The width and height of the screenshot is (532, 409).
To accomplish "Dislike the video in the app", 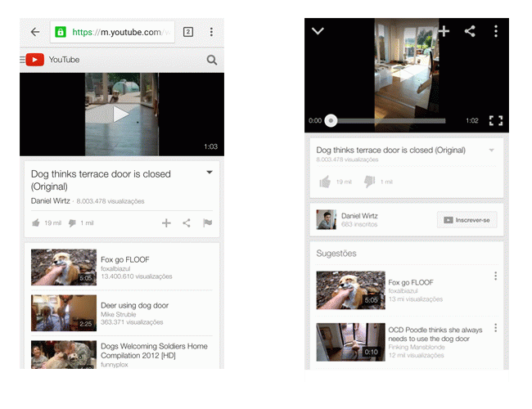I will 369,182.
